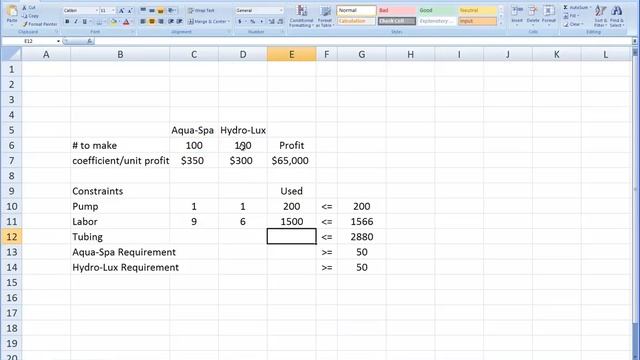Image resolution: width=640 pixels, height=360 pixels.
Task: Open the Clear dropdown
Action: tap(572, 24)
